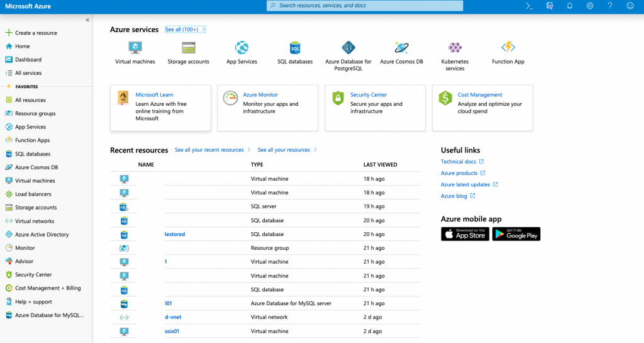Select Virtual machines in sidebar favorites
Viewport: 644px width, 343px height.
pos(35,181)
